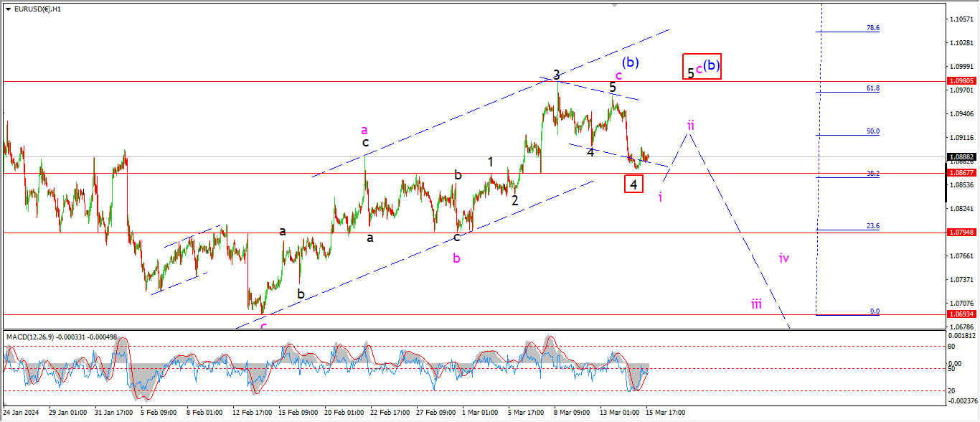The image size is (980, 422).
Task: Select the red-boxed 5 c (b) label
Action: [701, 67]
